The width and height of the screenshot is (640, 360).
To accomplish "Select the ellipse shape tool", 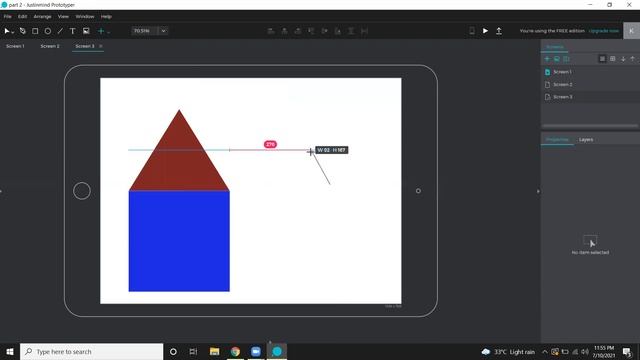I will tap(48, 31).
